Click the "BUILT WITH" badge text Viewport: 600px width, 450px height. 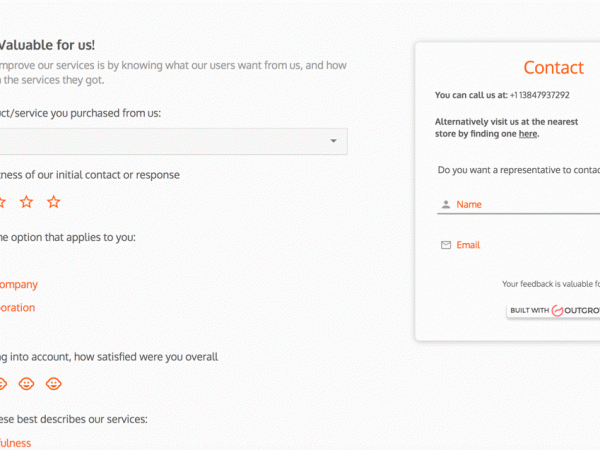[x=530, y=311]
